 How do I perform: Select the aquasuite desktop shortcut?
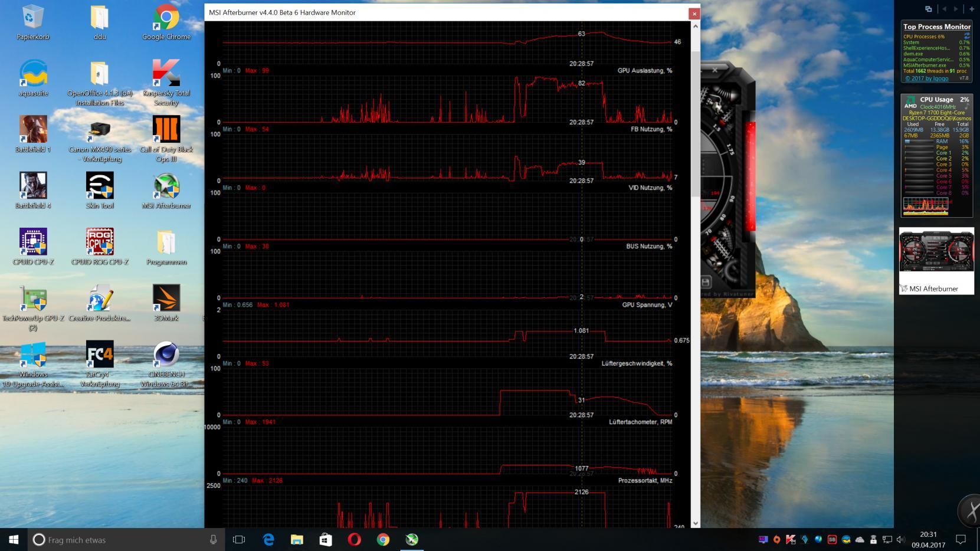click(33, 78)
